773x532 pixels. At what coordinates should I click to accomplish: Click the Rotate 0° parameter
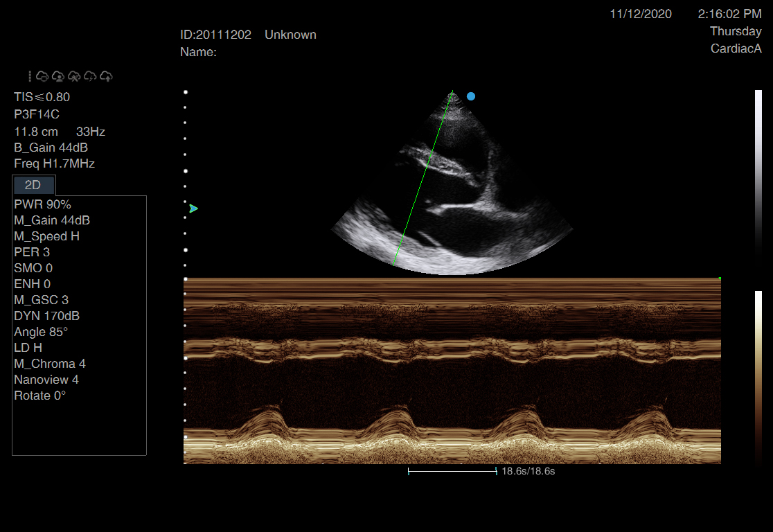coord(39,396)
